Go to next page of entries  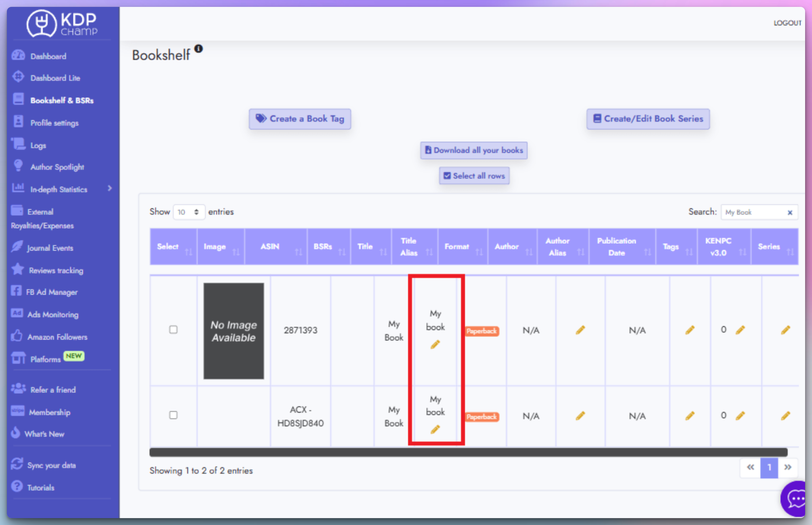[x=787, y=467]
